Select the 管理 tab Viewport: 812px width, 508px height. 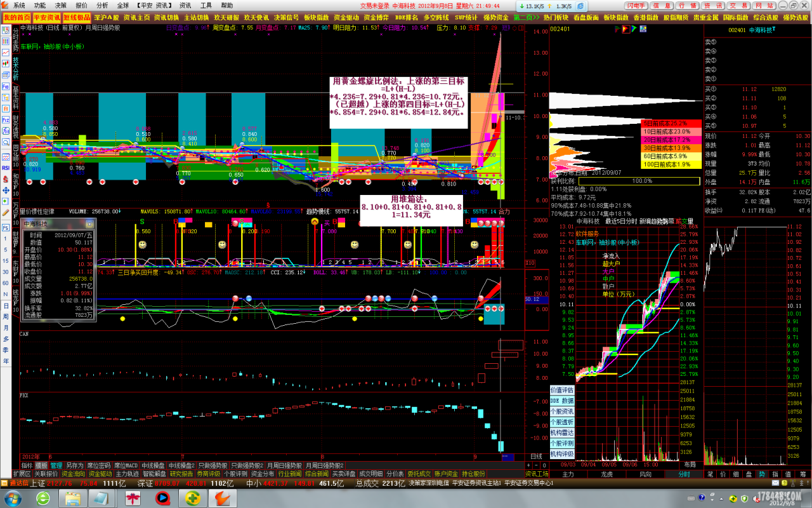56,465
